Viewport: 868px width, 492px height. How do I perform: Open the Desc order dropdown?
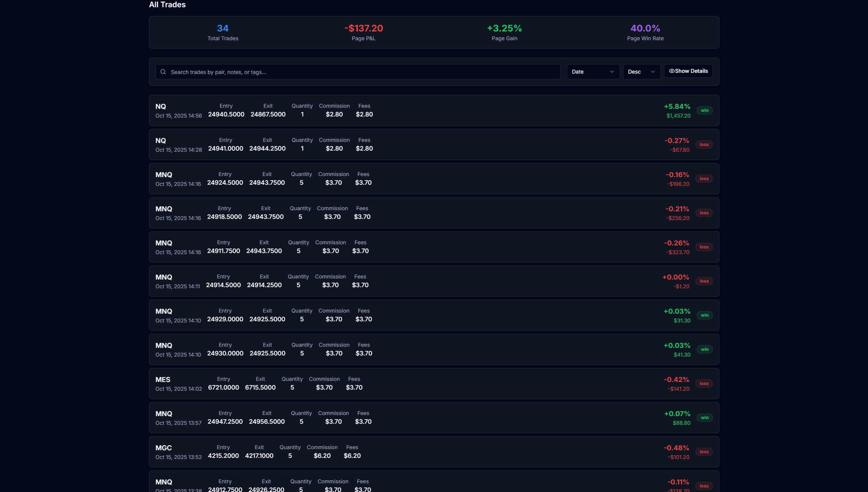[641, 72]
